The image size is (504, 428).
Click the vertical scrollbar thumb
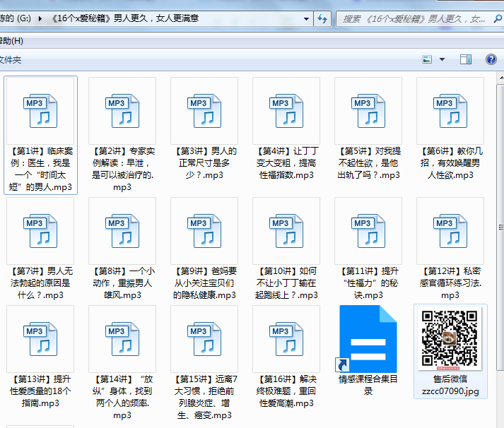(x=500, y=227)
